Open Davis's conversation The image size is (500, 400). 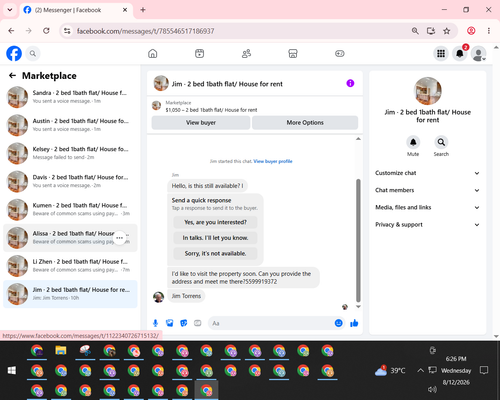coord(70,181)
